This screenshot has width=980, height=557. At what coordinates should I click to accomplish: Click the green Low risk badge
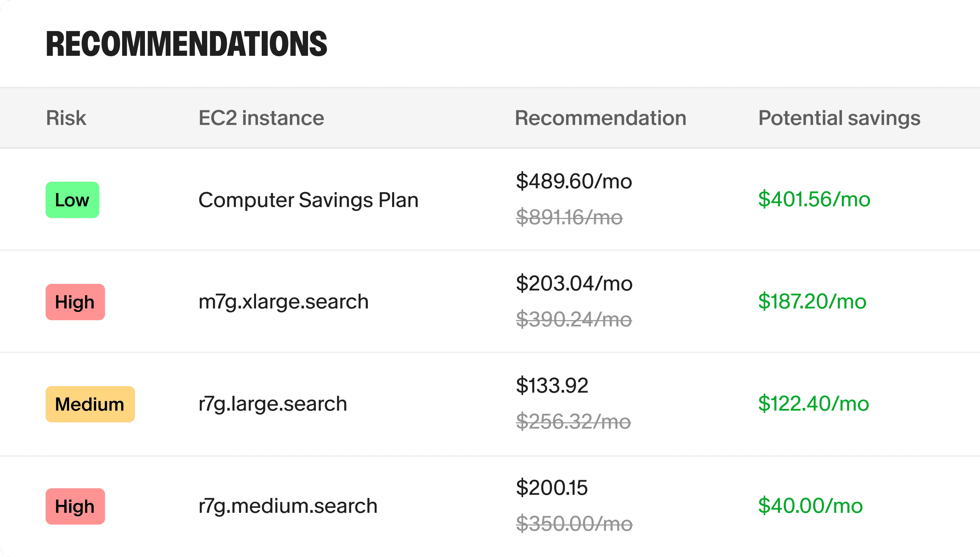tap(72, 200)
